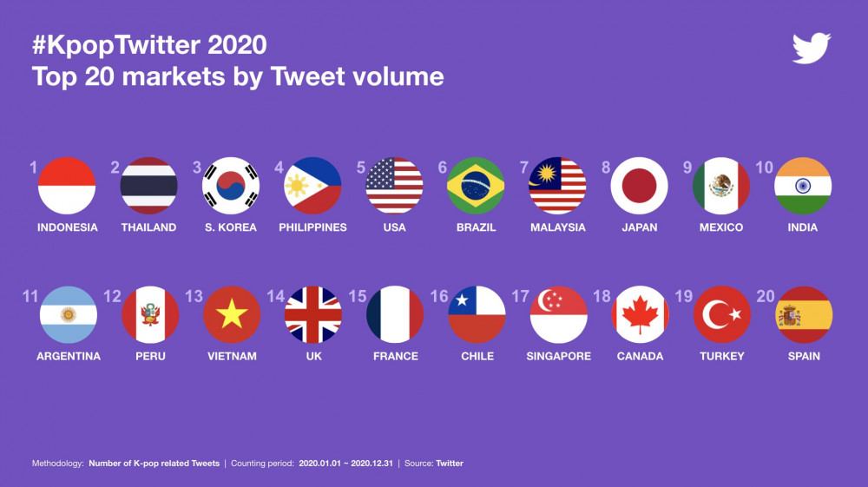Click the Thailand flag circle
Viewport: 868px width, 487px height.
pyautogui.click(x=149, y=186)
